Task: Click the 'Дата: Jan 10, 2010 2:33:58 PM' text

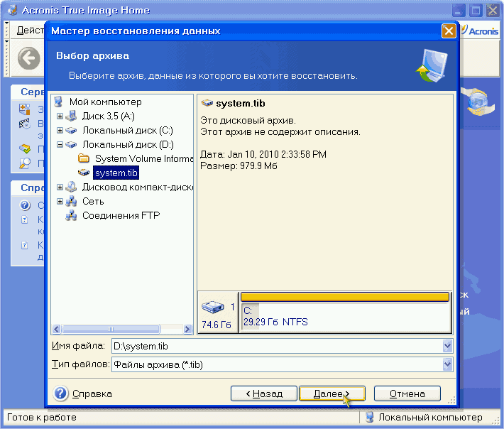Action: point(263,154)
